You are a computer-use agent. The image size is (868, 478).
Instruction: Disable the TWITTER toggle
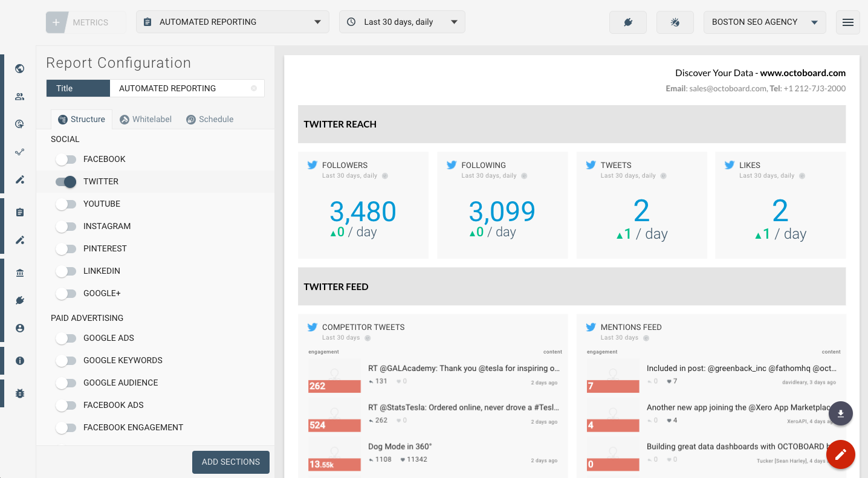(x=65, y=181)
